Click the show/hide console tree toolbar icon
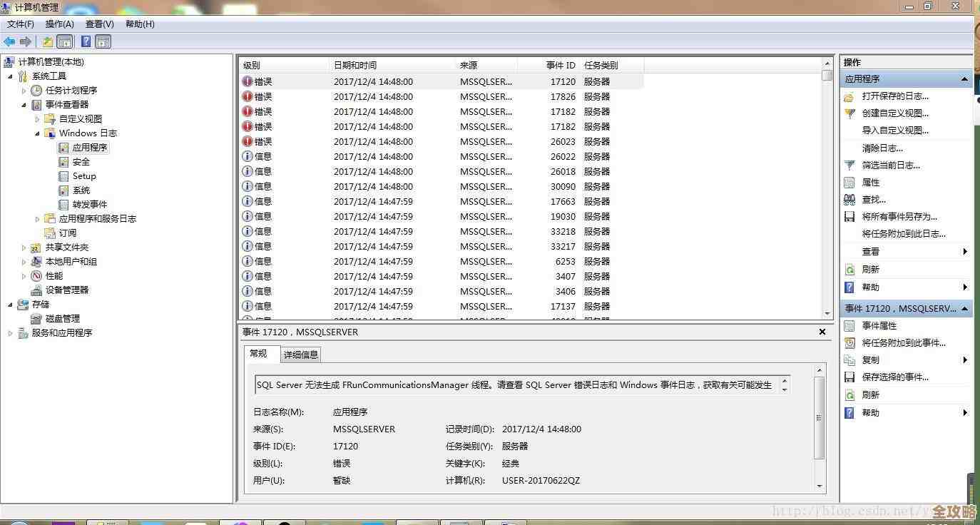This screenshot has width=980, height=525. [63, 41]
